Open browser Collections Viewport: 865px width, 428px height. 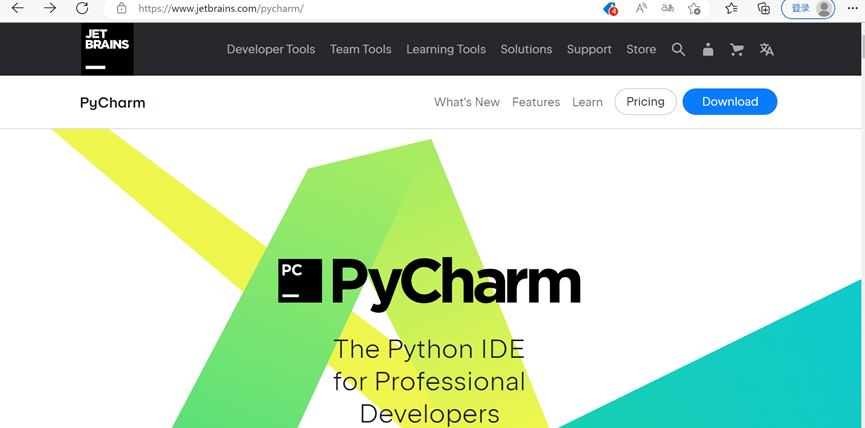[763, 8]
